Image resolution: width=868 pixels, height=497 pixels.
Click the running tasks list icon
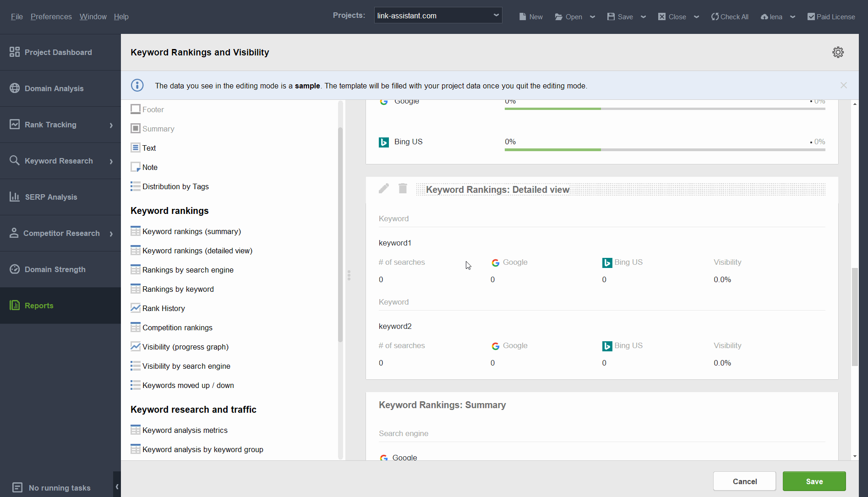[17, 487]
